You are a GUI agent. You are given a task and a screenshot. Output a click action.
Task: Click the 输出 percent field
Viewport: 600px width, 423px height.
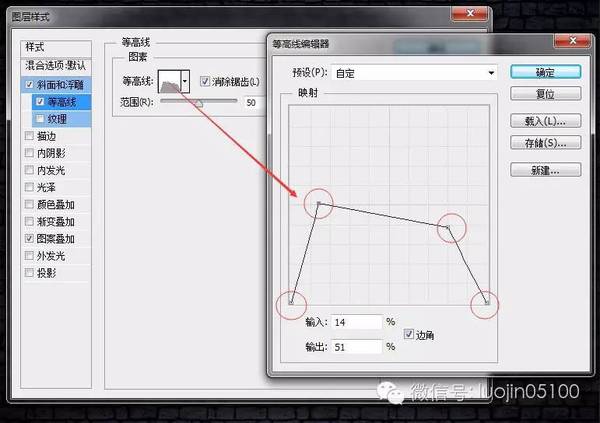(357, 347)
